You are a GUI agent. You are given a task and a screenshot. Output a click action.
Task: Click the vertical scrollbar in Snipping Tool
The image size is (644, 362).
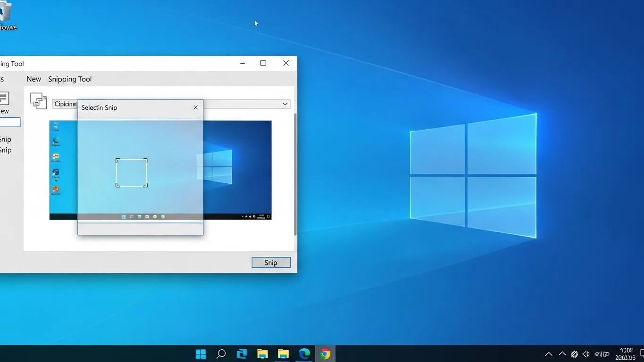(x=295, y=174)
